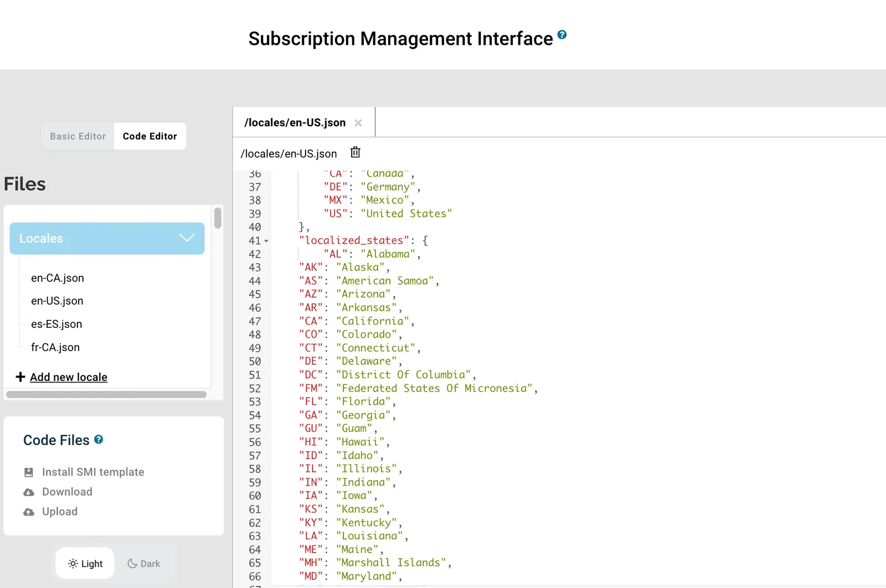
Task: Open en-US.json file in list
Action: (57, 301)
